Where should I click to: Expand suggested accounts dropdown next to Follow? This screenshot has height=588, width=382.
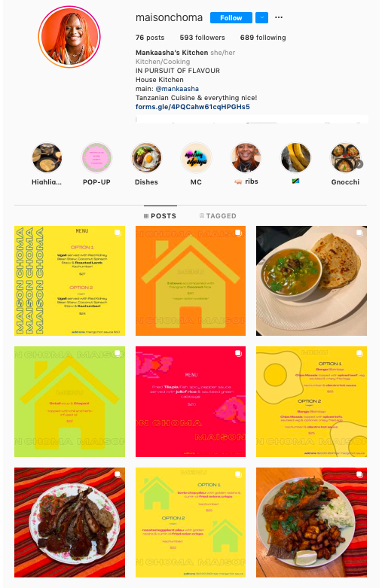pyautogui.click(x=262, y=17)
